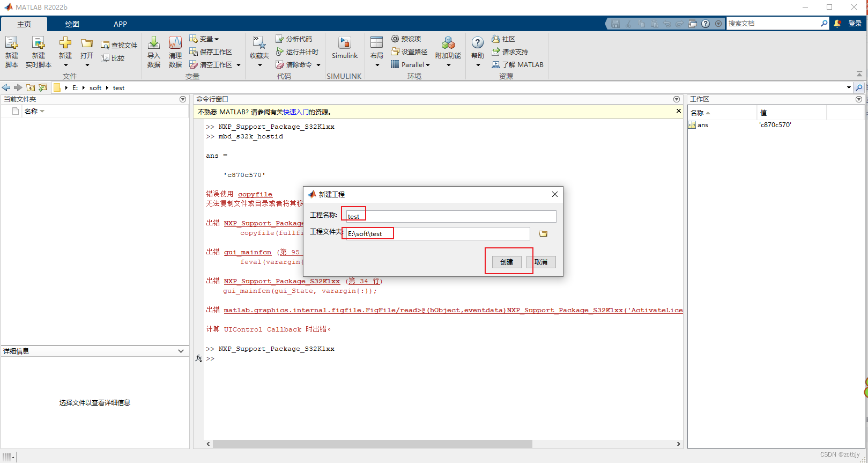Expand the 清空工作区 dropdown arrow
868x463 pixels.
point(239,65)
